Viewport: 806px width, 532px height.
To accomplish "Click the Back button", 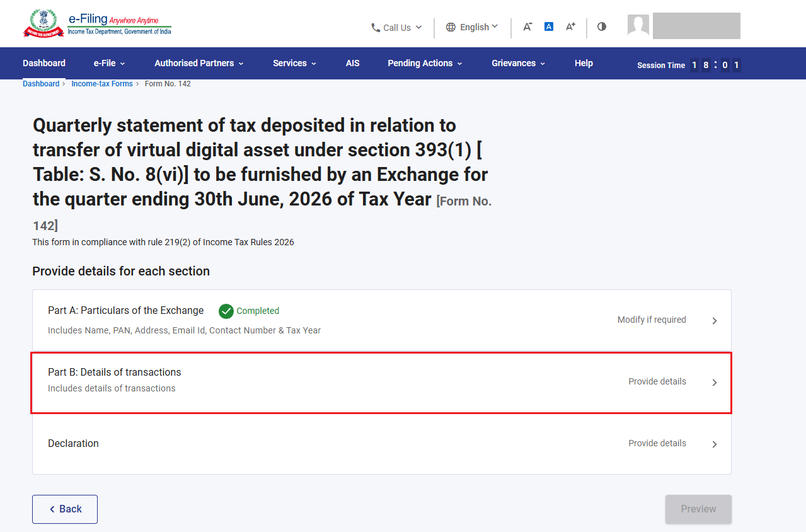I will click(65, 509).
